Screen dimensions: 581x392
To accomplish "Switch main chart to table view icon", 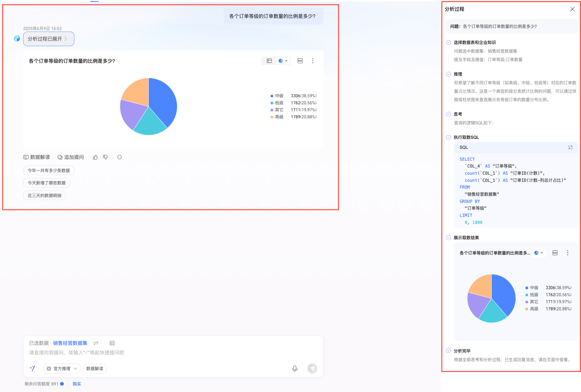I will (x=269, y=61).
